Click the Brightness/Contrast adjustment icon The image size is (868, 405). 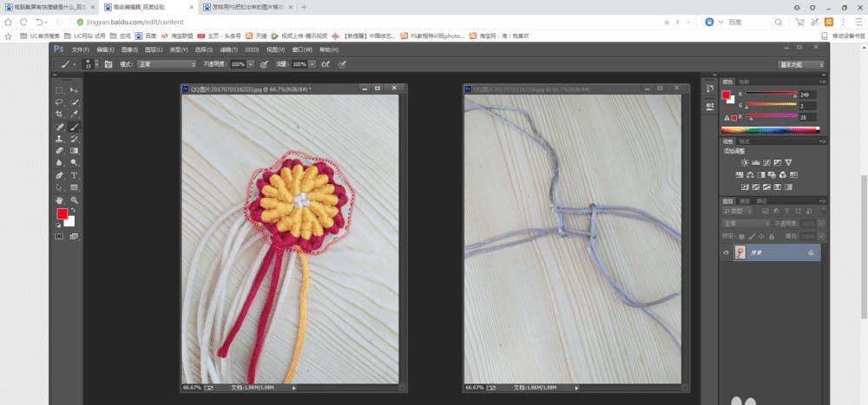[x=744, y=162]
